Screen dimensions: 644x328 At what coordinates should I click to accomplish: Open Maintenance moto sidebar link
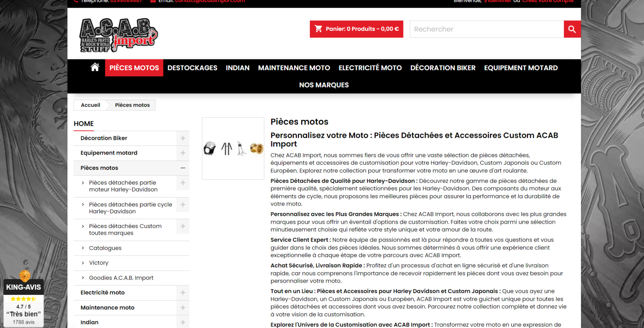pyautogui.click(x=107, y=308)
